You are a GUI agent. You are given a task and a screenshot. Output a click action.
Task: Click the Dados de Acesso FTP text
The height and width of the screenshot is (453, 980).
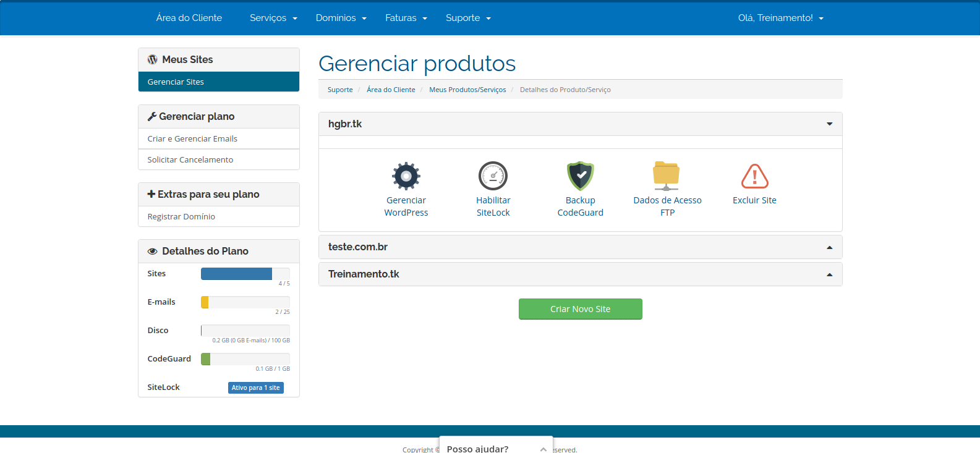tap(667, 206)
